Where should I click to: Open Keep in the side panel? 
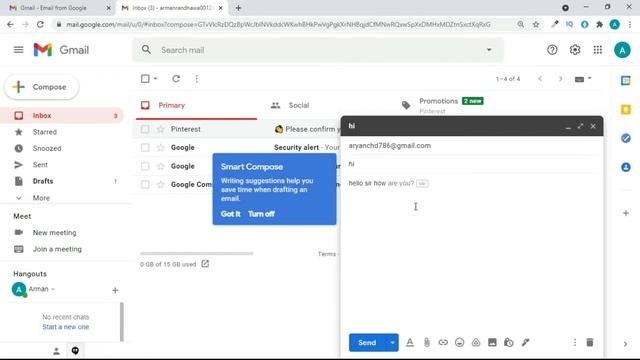coord(625,109)
